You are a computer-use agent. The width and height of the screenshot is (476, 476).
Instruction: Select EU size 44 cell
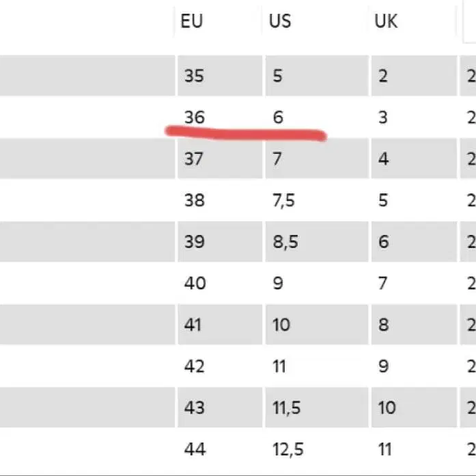(x=220, y=449)
